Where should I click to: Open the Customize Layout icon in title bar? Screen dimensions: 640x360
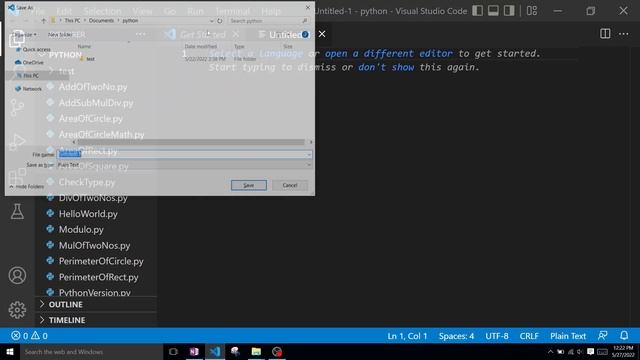[x=532, y=11]
